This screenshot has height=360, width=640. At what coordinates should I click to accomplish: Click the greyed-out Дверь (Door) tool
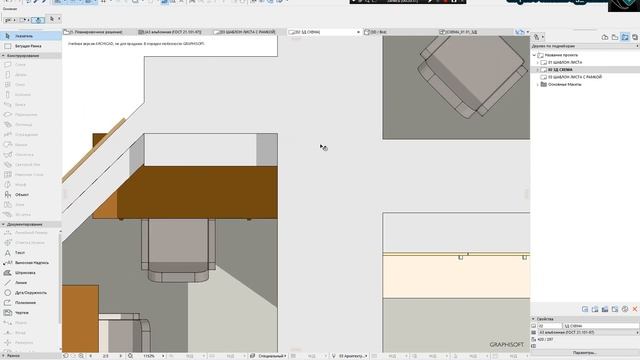pos(31,75)
